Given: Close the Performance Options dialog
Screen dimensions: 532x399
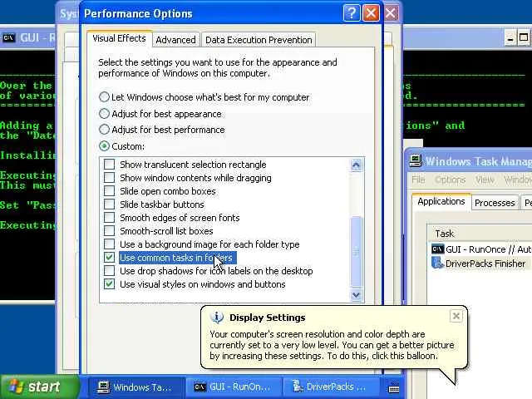Looking at the screenshot, I should [x=372, y=13].
